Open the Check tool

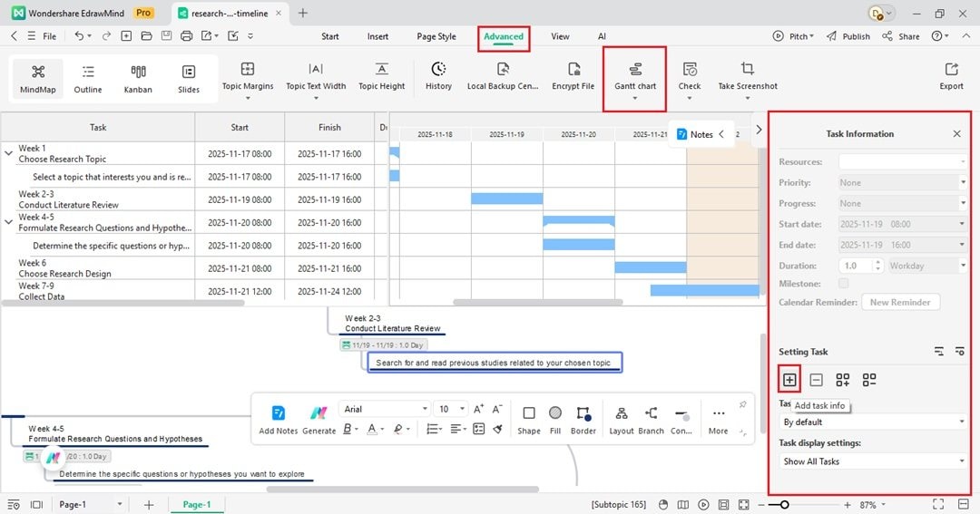pyautogui.click(x=690, y=78)
